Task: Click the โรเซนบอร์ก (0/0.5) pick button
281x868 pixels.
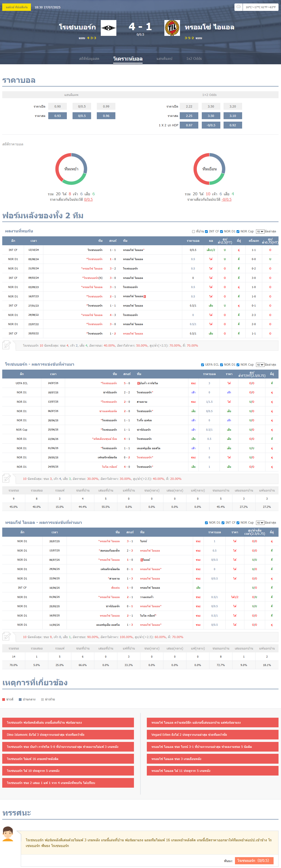Action: coord(254,861)
